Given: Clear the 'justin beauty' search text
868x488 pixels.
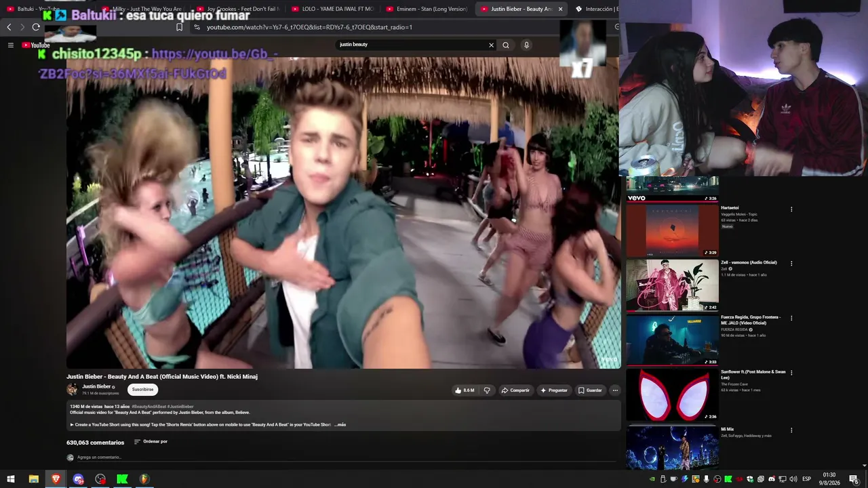Looking at the screenshot, I should [492, 45].
